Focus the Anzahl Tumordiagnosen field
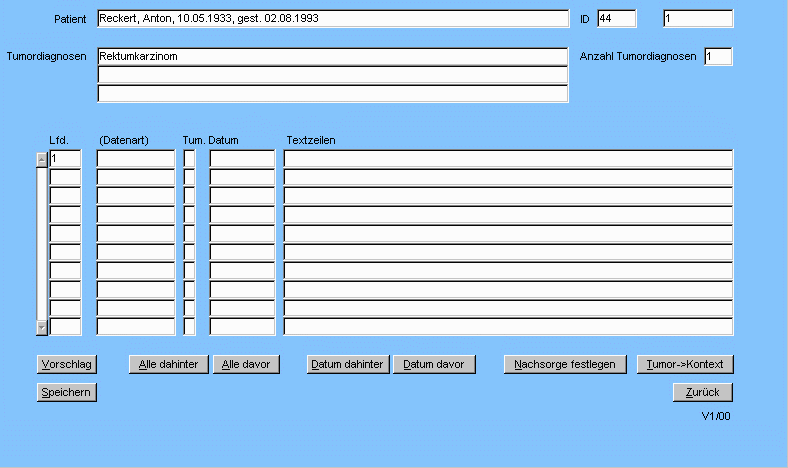The width and height of the screenshot is (788, 468). (x=717, y=57)
